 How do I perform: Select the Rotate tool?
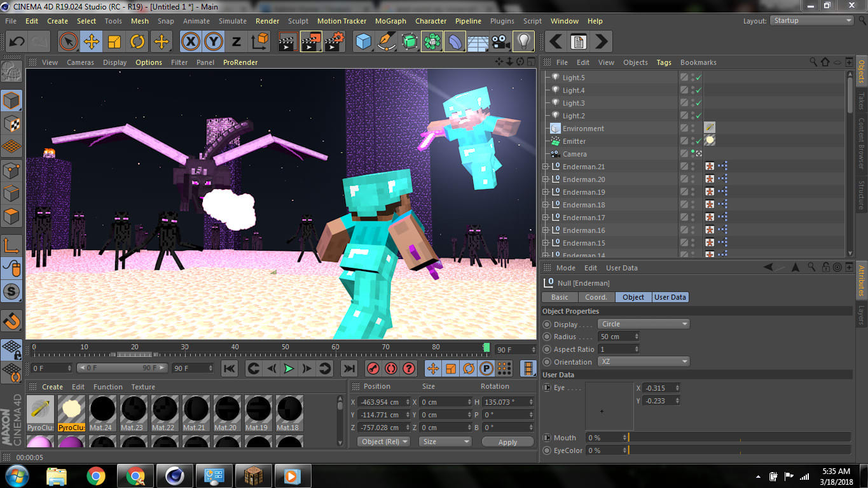click(137, 41)
